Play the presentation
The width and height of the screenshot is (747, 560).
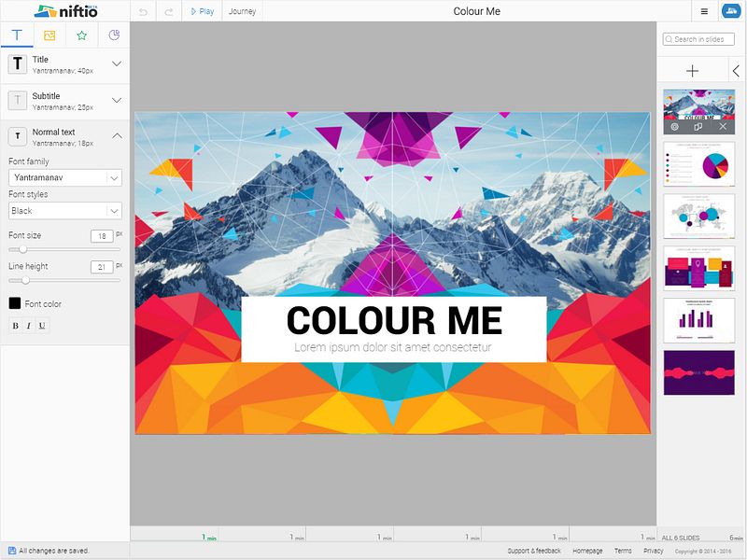click(203, 11)
